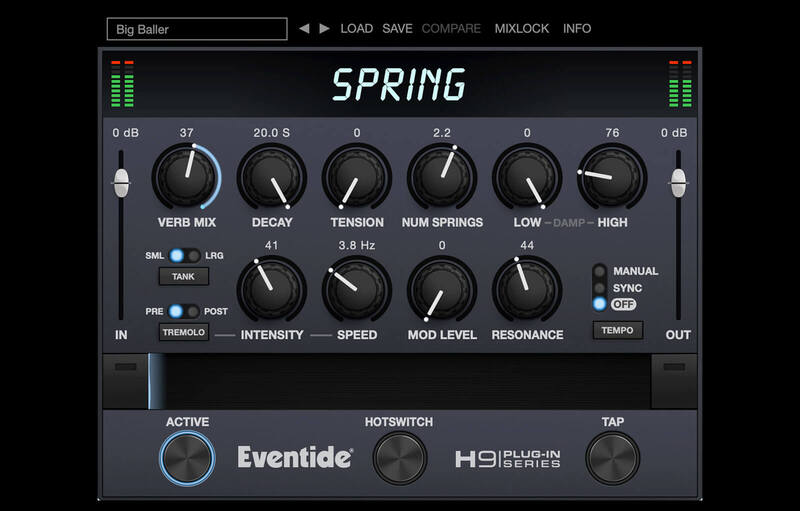The image size is (800, 511).
Task: Click the LOW damp knob
Action: [527, 177]
